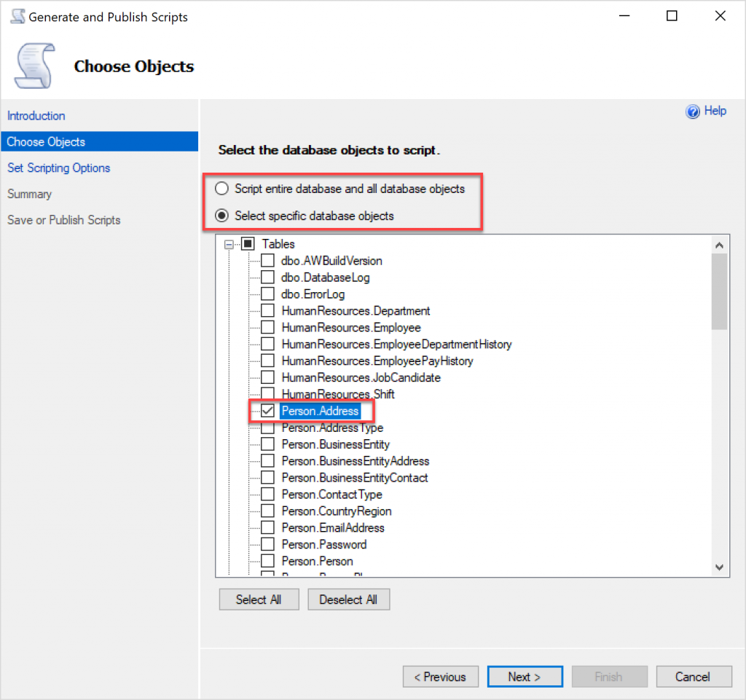Click the Deselect All button
The height and width of the screenshot is (700, 746).
(x=348, y=599)
